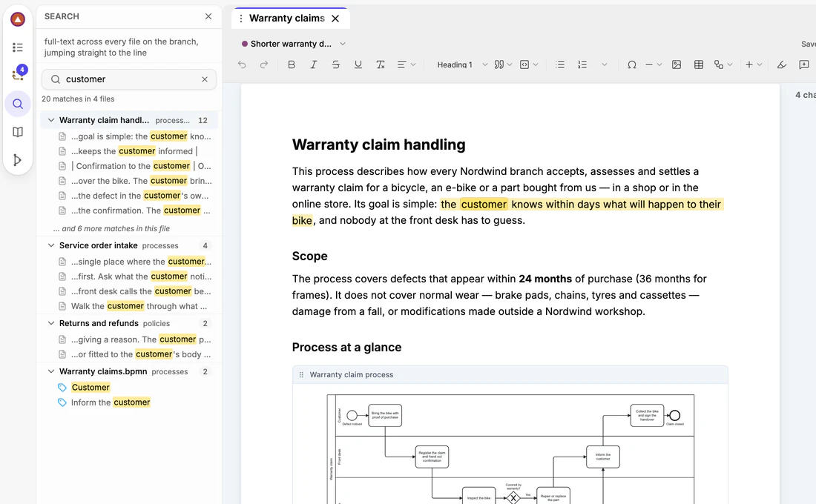Click the run/play icon in sidebar

tap(18, 159)
